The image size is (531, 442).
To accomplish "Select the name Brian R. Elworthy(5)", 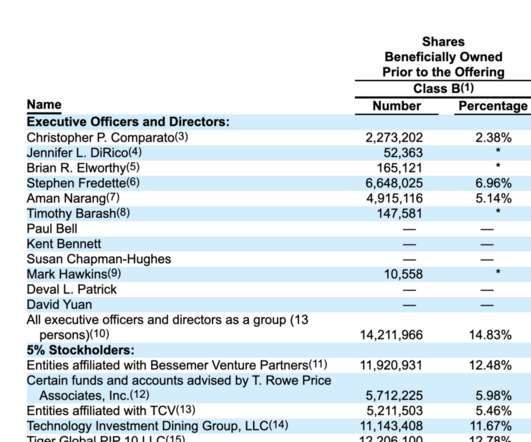I will pyautogui.click(x=83, y=168).
